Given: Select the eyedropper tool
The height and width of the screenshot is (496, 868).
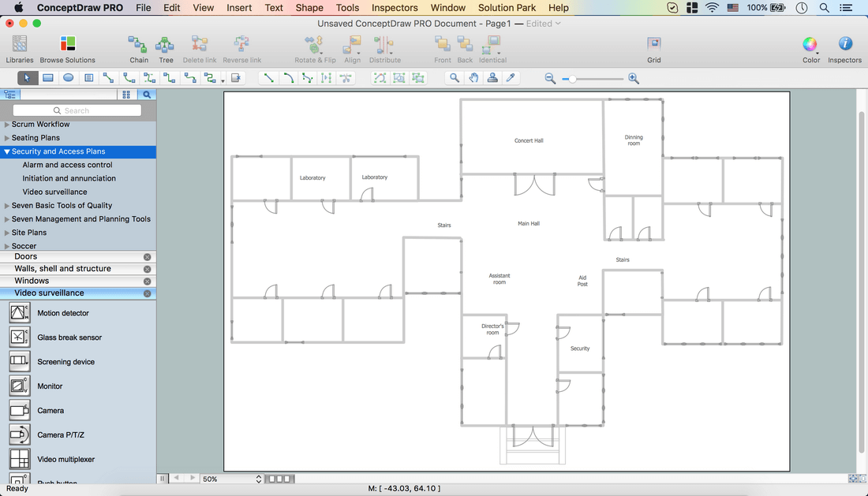Looking at the screenshot, I should tap(511, 78).
